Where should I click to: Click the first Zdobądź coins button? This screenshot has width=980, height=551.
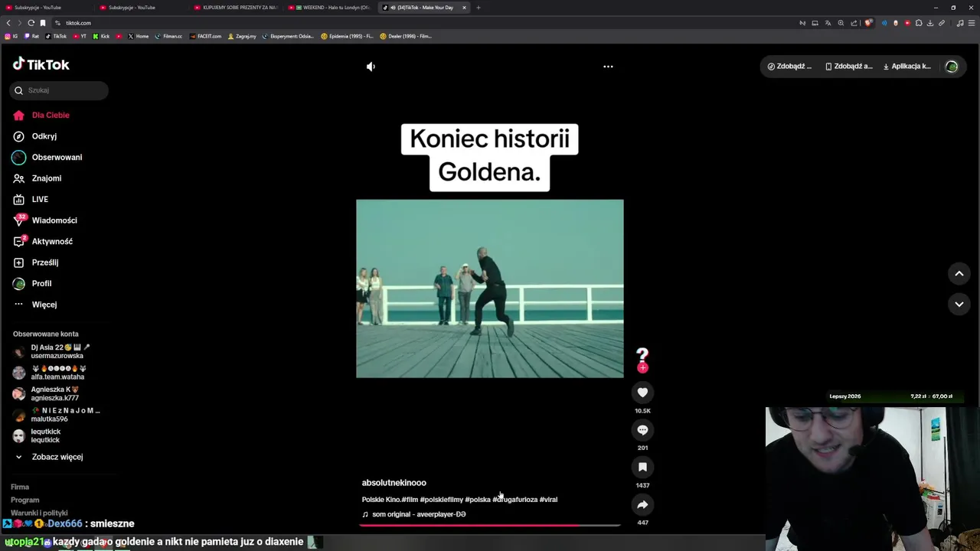[x=789, y=67]
